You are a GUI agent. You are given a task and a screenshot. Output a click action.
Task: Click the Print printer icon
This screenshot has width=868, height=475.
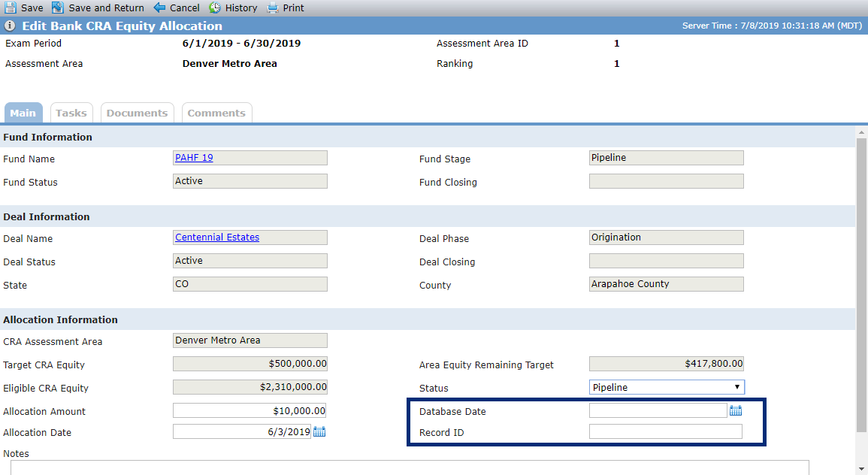click(x=272, y=8)
